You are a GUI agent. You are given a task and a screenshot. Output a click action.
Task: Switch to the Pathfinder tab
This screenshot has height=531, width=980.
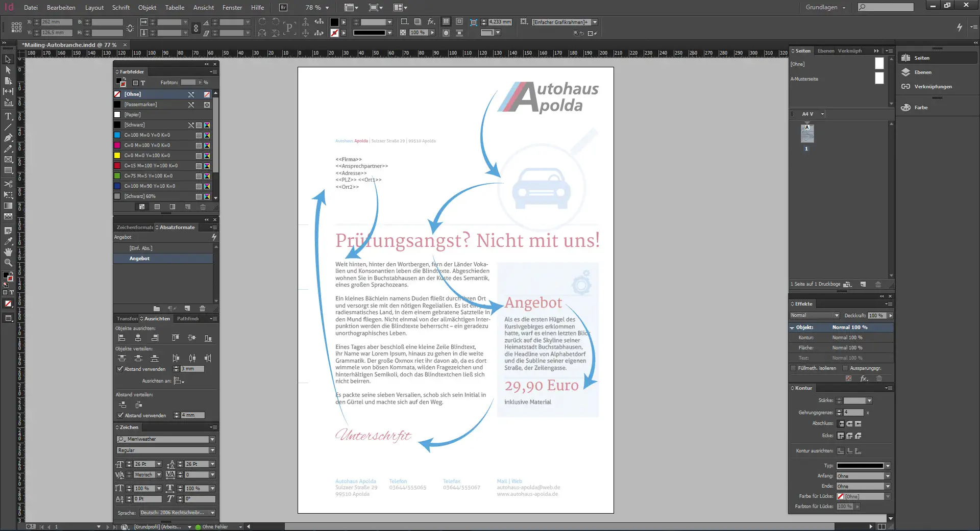click(x=188, y=318)
